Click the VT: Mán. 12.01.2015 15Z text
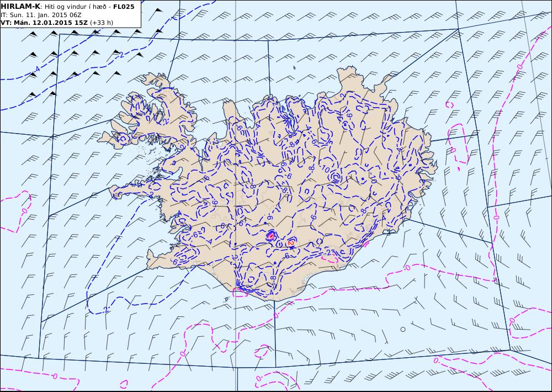The image size is (552, 392). (x=44, y=23)
